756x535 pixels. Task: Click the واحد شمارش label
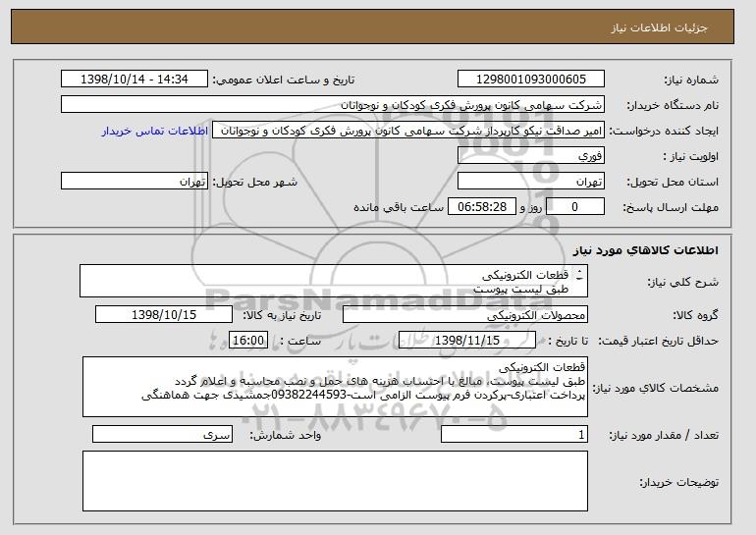point(285,435)
